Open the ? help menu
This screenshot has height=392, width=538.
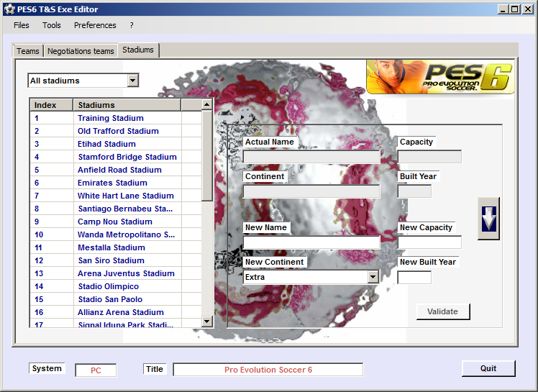[x=132, y=25]
